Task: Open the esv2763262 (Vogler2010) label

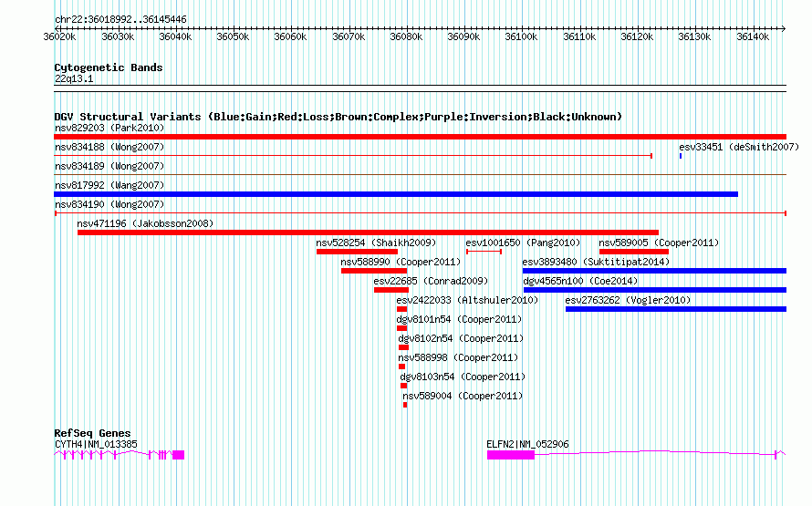Action: (x=628, y=300)
